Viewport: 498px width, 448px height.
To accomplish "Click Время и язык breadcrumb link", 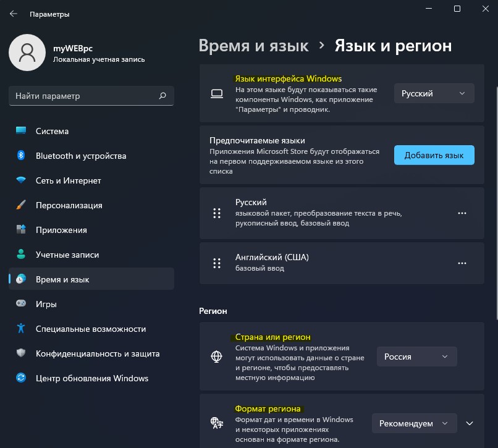I will tap(253, 46).
